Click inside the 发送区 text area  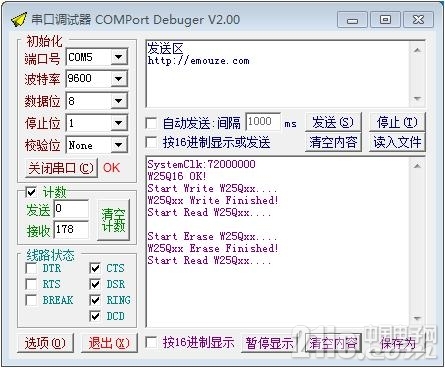pyautogui.click(x=278, y=74)
